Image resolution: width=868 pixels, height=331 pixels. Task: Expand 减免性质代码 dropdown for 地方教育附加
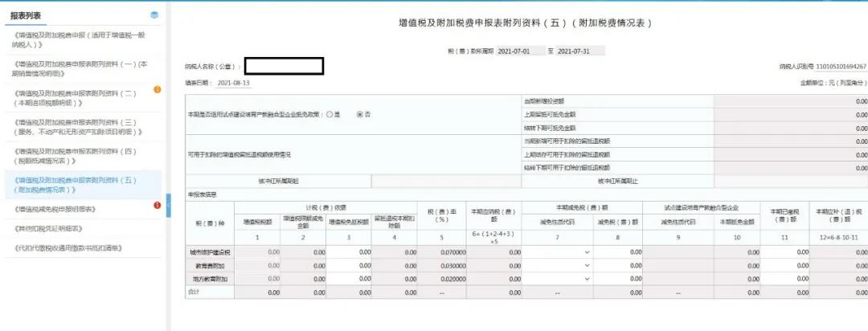[x=587, y=278]
